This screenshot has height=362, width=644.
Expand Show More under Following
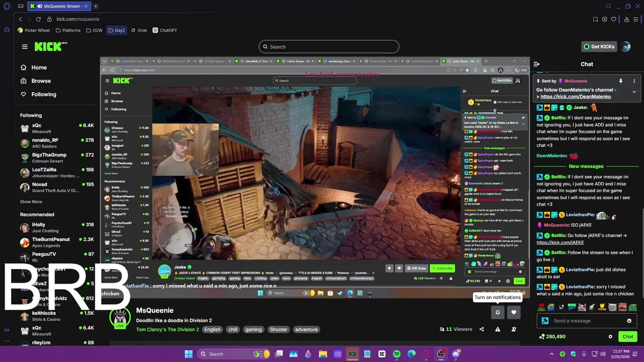[31, 202]
